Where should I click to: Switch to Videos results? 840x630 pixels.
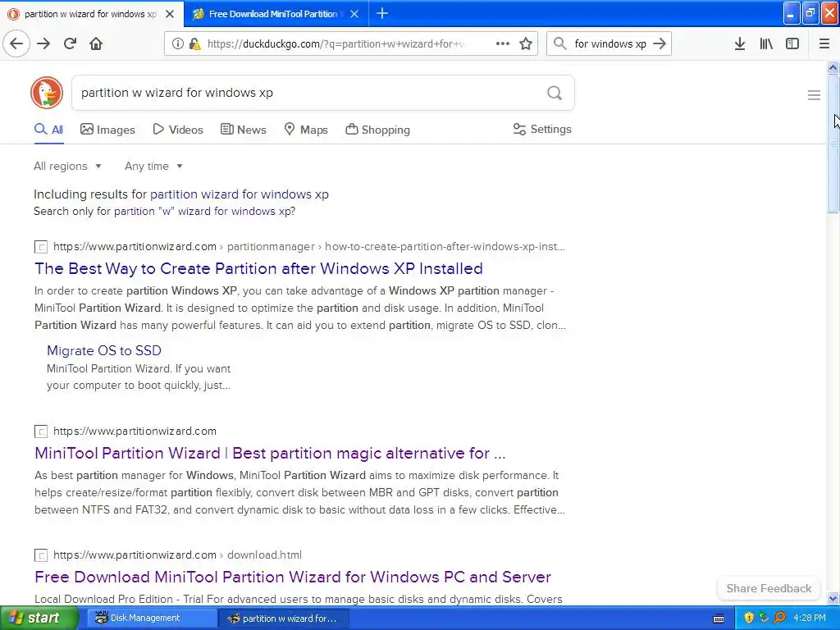click(x=178, y=130)
